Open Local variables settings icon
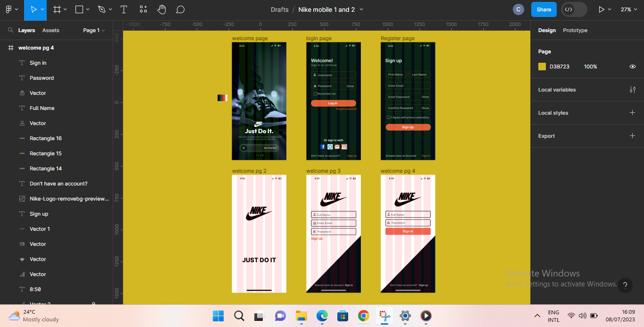 click(x=633, y=90)
